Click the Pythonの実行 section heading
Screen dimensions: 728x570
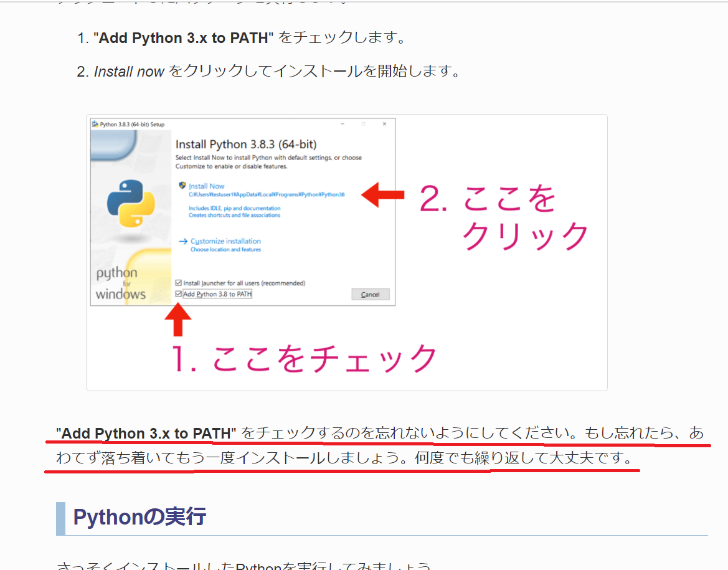139,516
